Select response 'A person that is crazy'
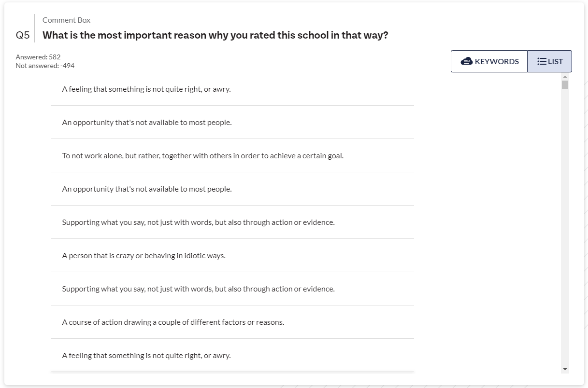 (232, 256)
